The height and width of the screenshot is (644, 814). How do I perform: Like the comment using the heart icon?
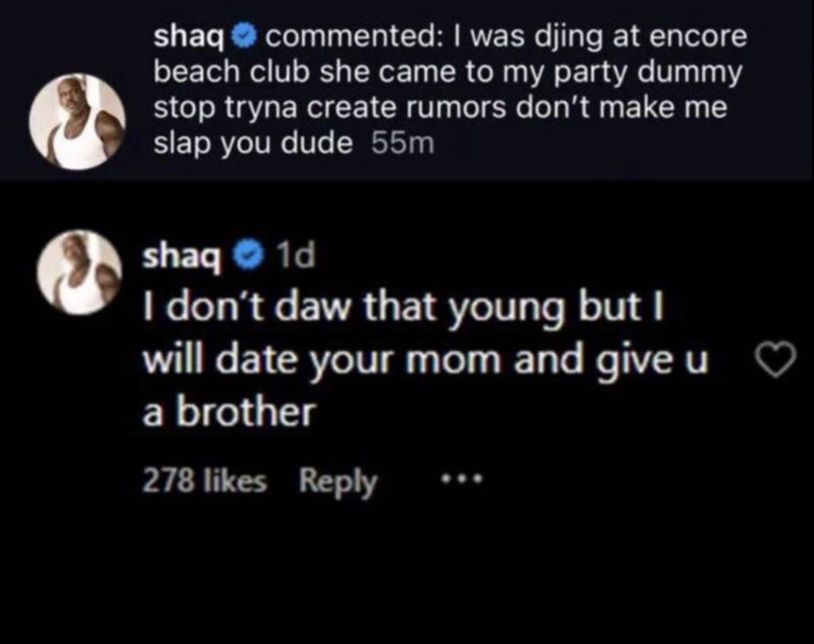point(774,362)
